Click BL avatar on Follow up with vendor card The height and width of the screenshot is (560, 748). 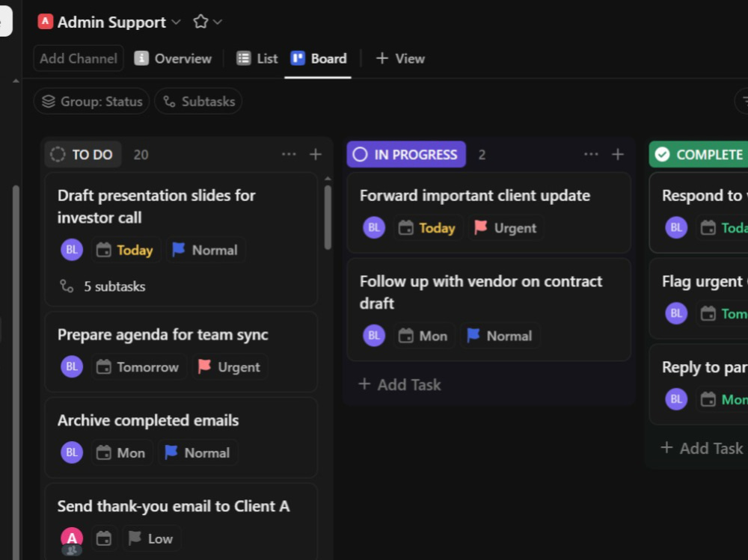pyautogui.click(x=374, y=336)
